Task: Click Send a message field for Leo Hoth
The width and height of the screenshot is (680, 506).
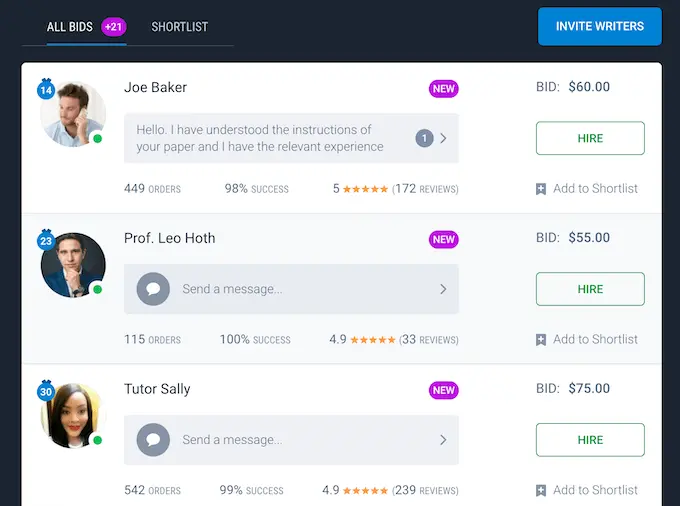Action: pyautogui.click(x=291, y=289)
